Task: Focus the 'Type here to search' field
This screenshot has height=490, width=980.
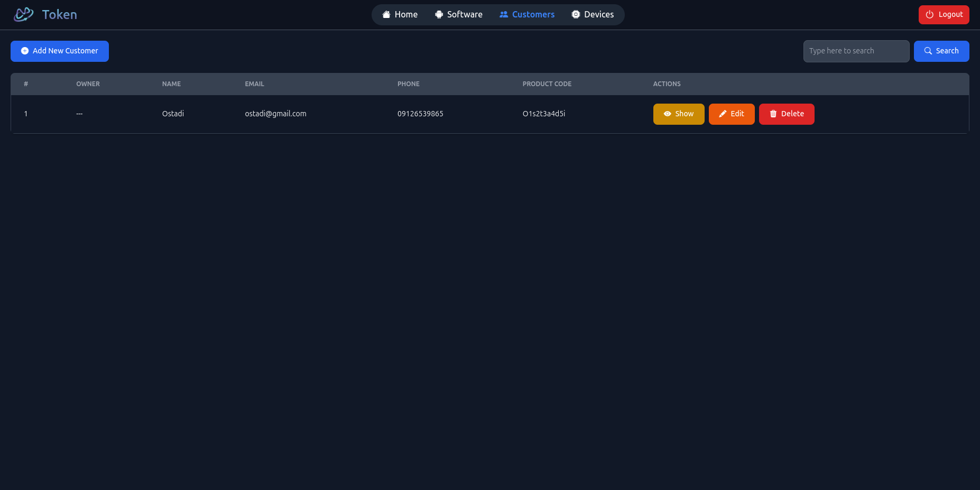Action: (856, 51)
